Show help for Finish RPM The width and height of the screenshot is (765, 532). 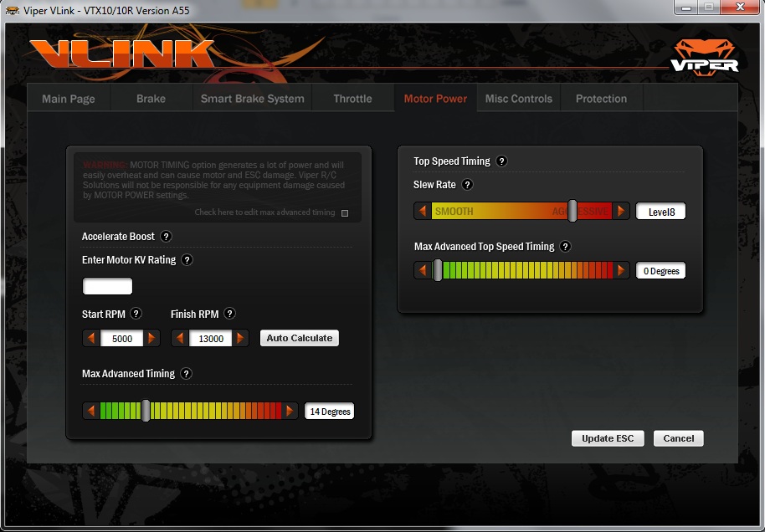[x=230, y=314]
